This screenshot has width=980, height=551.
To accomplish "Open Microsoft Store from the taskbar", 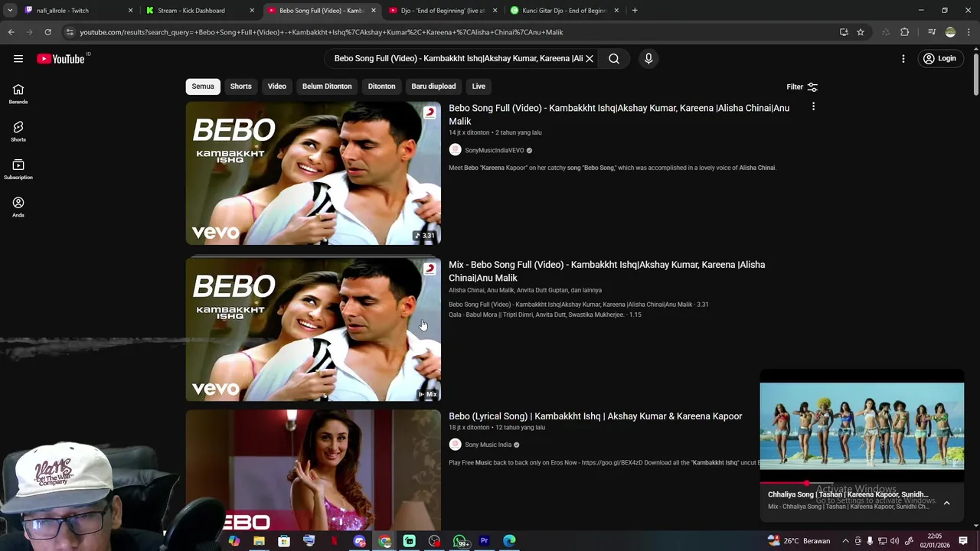I will pyautogui.click(x=284, y=541).
